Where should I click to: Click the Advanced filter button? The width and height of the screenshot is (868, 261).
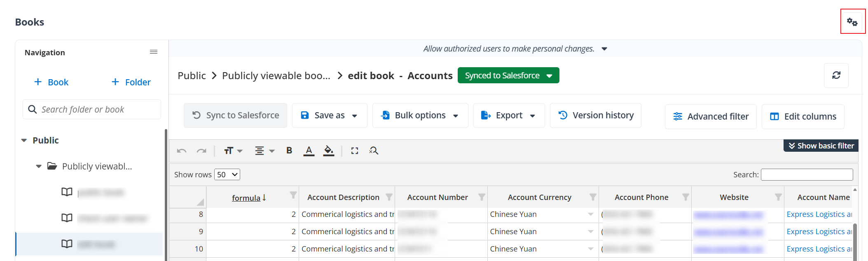[711, 117]
